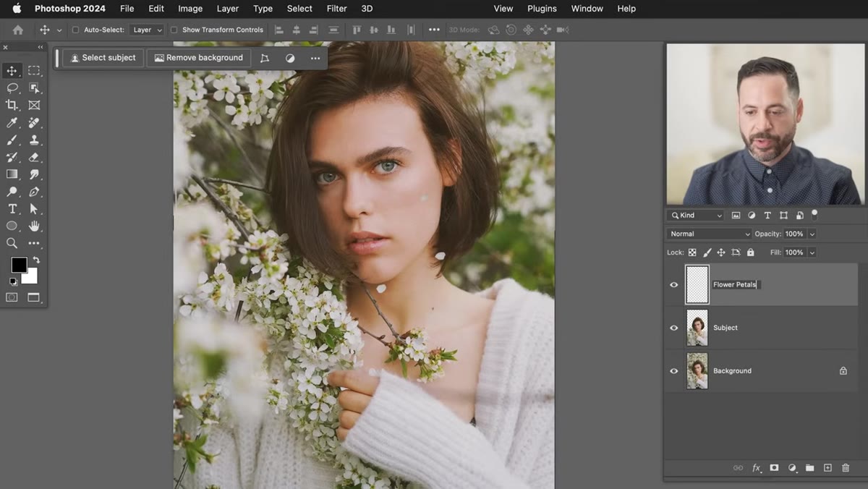Activate the Gradient tool

[12, 174]
